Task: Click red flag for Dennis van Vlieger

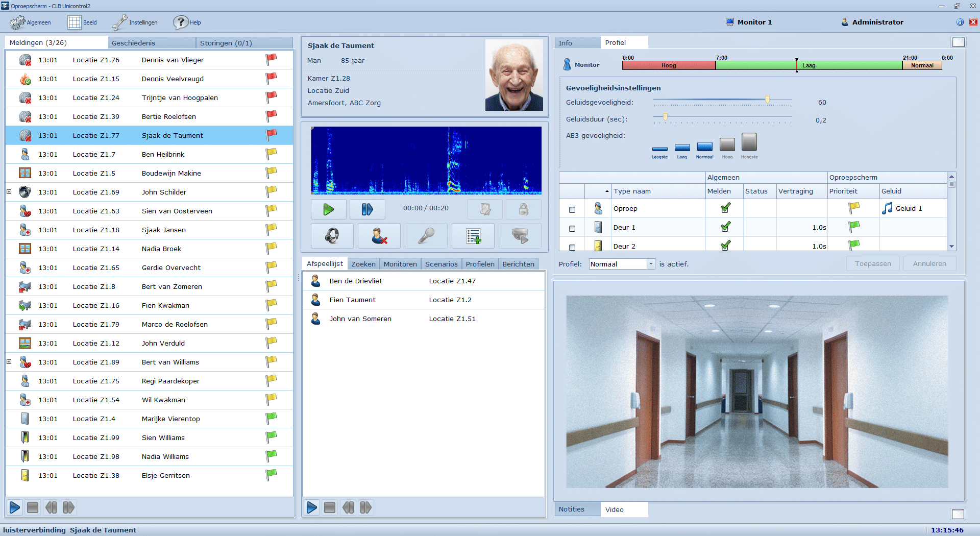Action: [271, 60]
